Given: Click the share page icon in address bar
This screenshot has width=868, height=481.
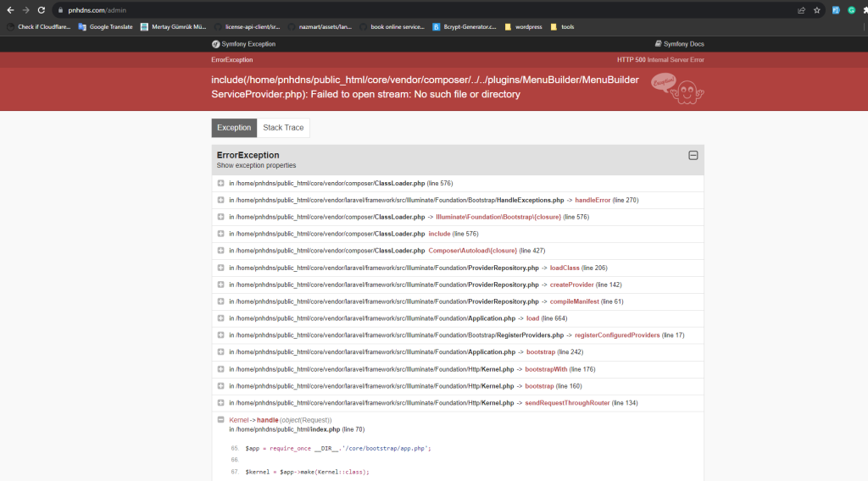Looking at the screenshot, I should pyautogui.click(x=801, y=10).
